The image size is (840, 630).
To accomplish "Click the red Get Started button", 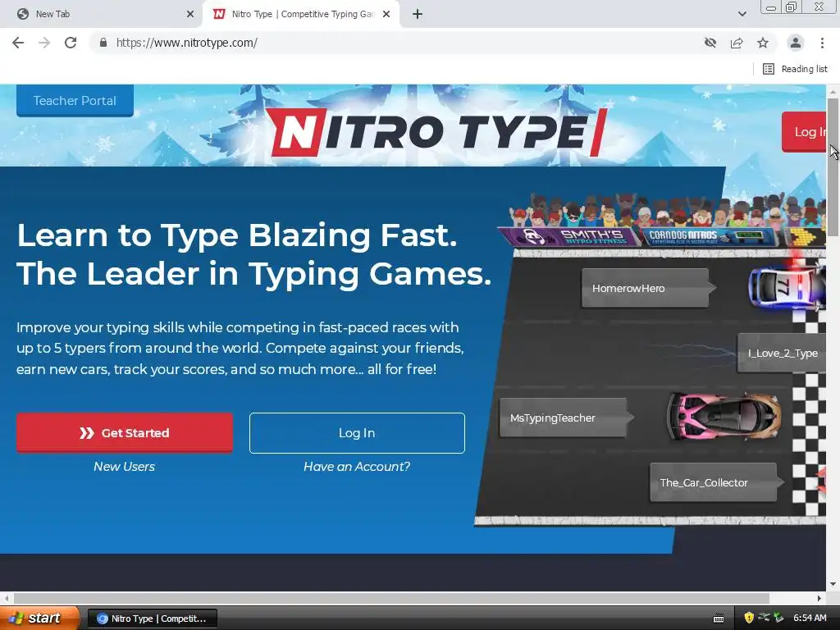I will pyautogui.click(x=125, y=433).
